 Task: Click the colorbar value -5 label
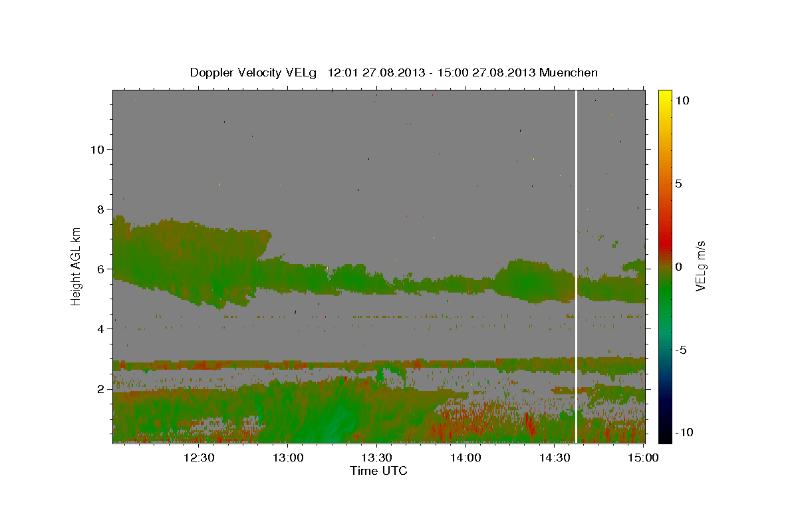click(681, 350)
